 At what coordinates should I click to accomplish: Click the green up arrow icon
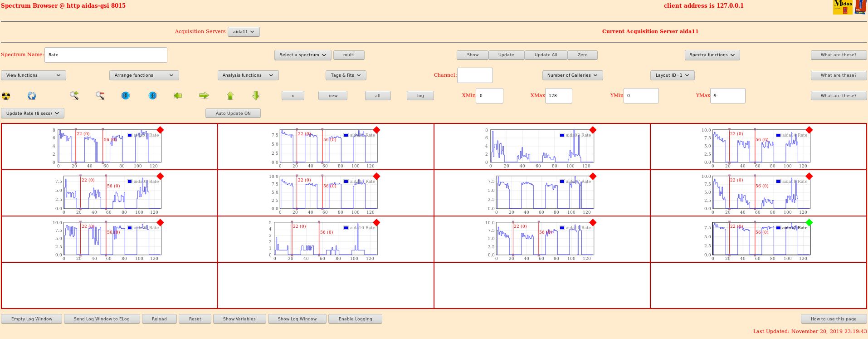230,95
